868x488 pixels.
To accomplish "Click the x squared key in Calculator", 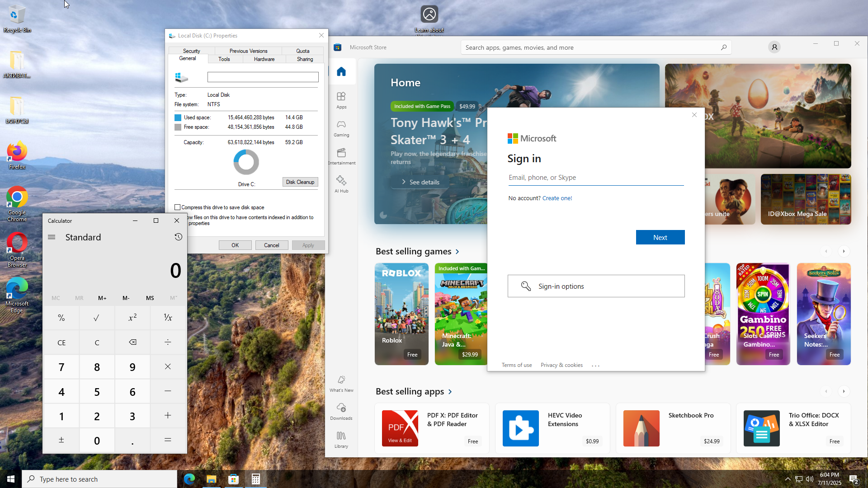I will click(132, 318).
